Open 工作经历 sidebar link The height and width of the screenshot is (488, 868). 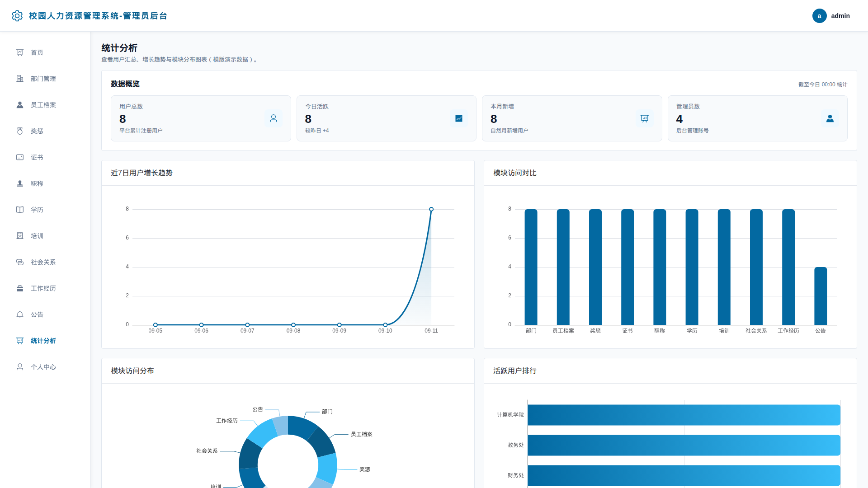[45, 288]
